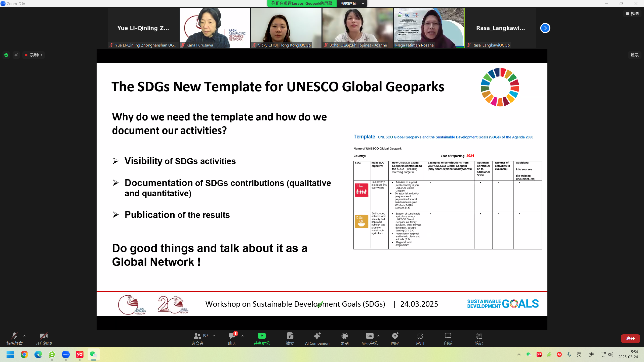644x362 pixels.
Task: Click the green 共享屏幕 share screen icon
Action: [x=262, y=336]
